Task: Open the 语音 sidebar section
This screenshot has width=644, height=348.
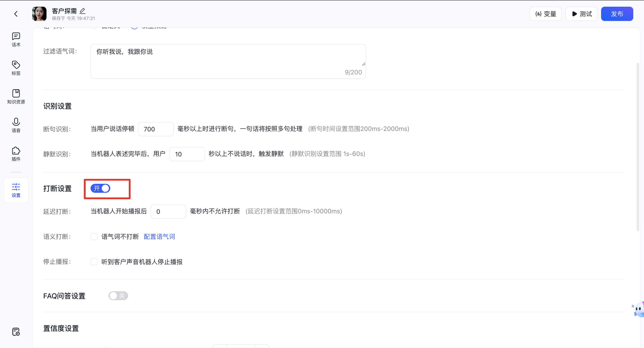Action: 16,125
